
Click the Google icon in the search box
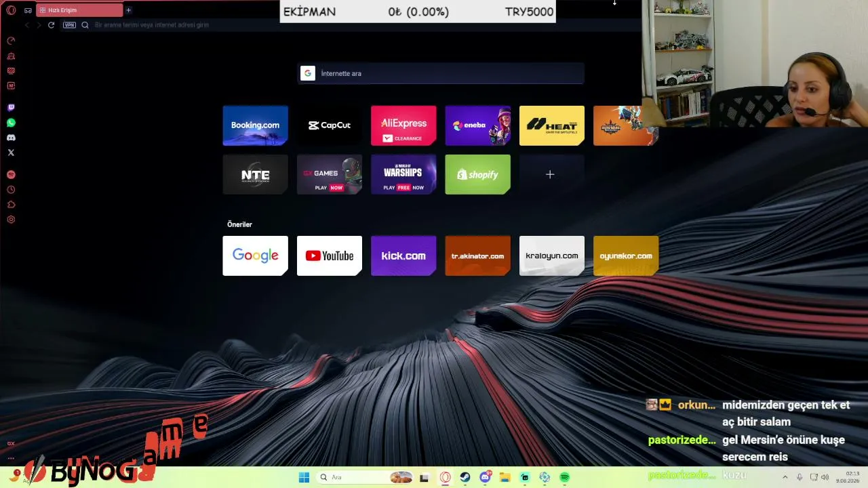click(x=308, y=73)
